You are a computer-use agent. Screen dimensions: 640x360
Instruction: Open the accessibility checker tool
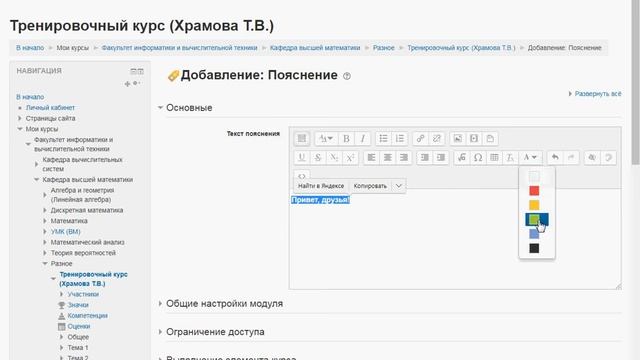592,158
